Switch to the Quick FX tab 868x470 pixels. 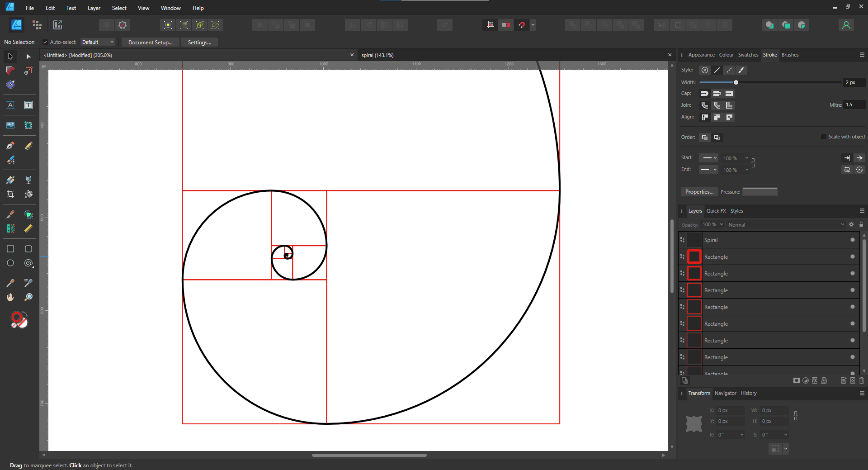pos(716,211)
